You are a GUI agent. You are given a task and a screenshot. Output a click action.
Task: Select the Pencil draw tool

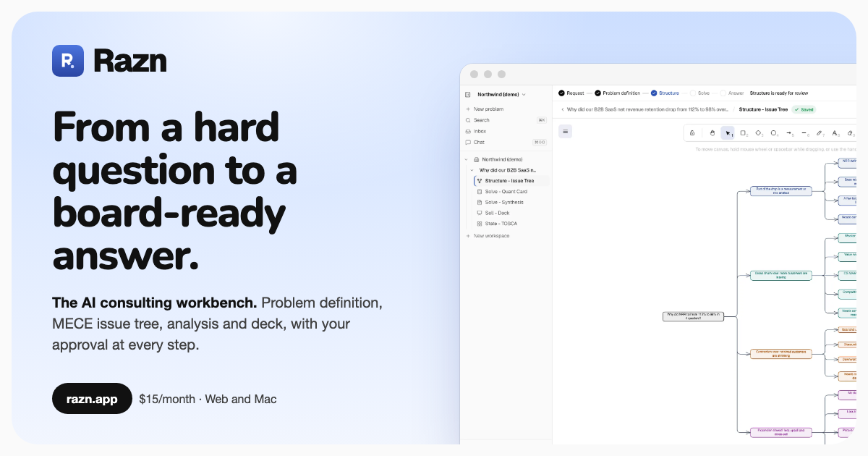820,132
